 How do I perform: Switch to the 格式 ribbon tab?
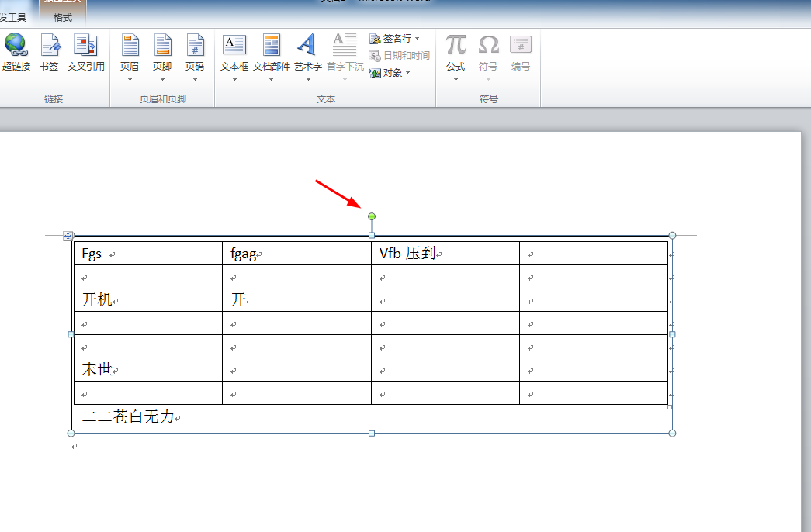pyautogui.click(x=63, y=18)
